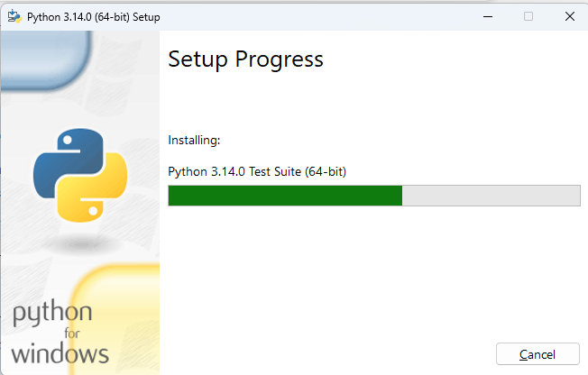This screenshot has height=375, width=588.
Task: Click the Setup Progress heading
Action: (x=245, y=59)
